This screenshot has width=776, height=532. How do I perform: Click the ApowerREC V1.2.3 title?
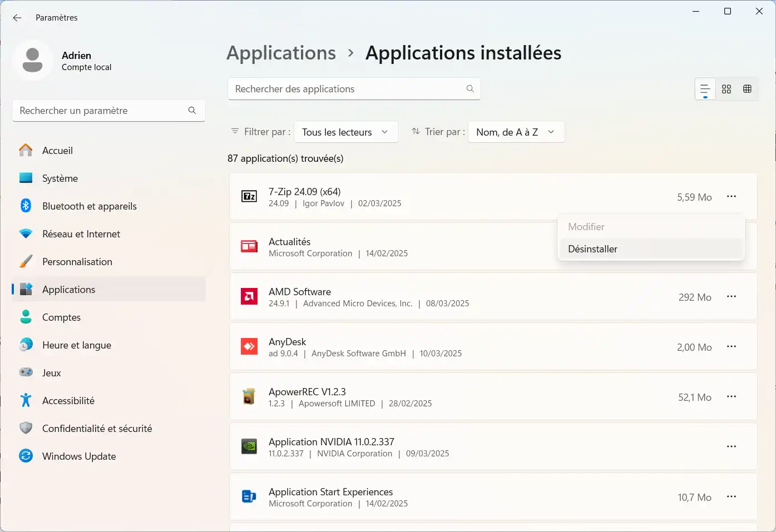[x=307, y=391]
